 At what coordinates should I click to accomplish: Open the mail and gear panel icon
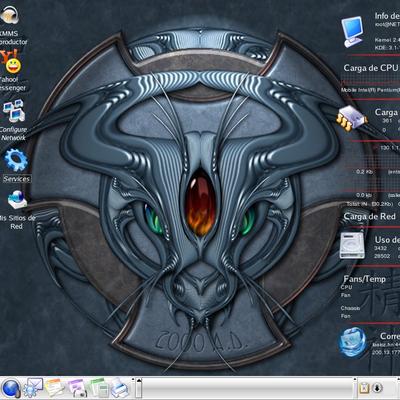click(33, 388)
